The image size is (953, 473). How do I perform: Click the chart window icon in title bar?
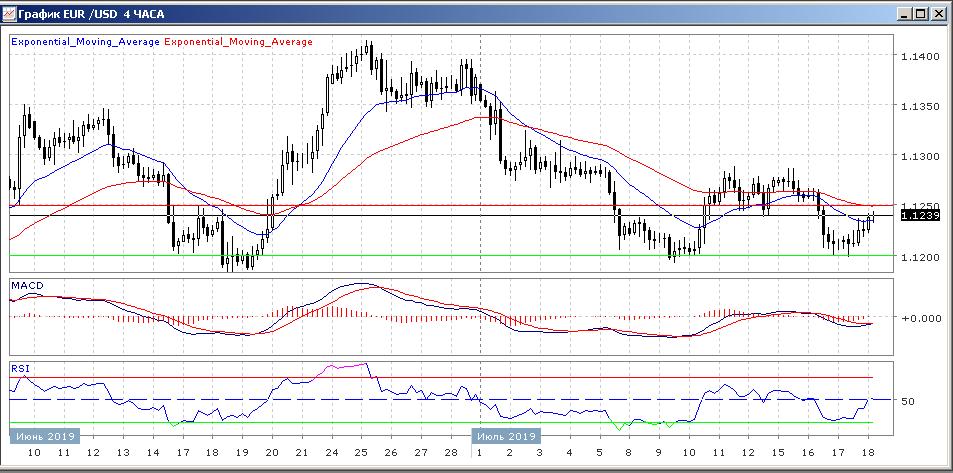pos(10,14)
